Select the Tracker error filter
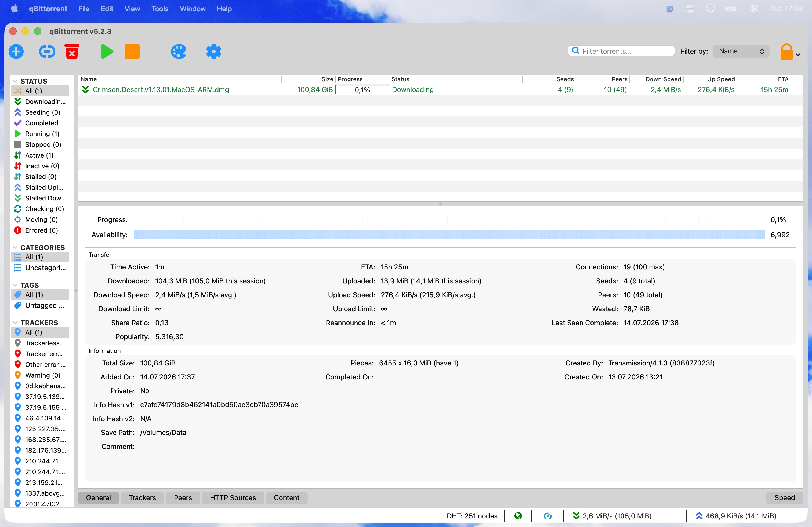 click(40, 354)
